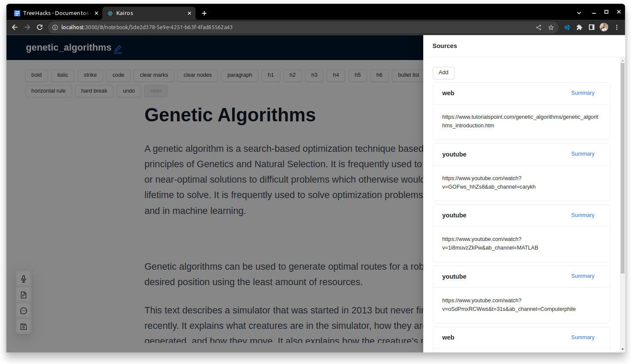Screen dimensions: 631x364
Task: Set block to paragraph
Action: pyautogui.click(x=240, y=75)
